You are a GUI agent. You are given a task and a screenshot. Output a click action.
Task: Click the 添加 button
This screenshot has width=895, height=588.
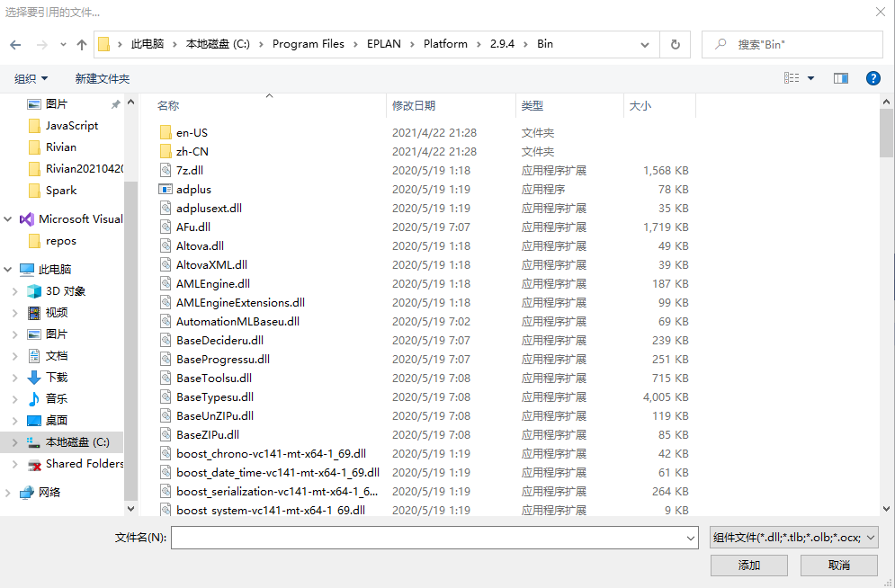749,566
